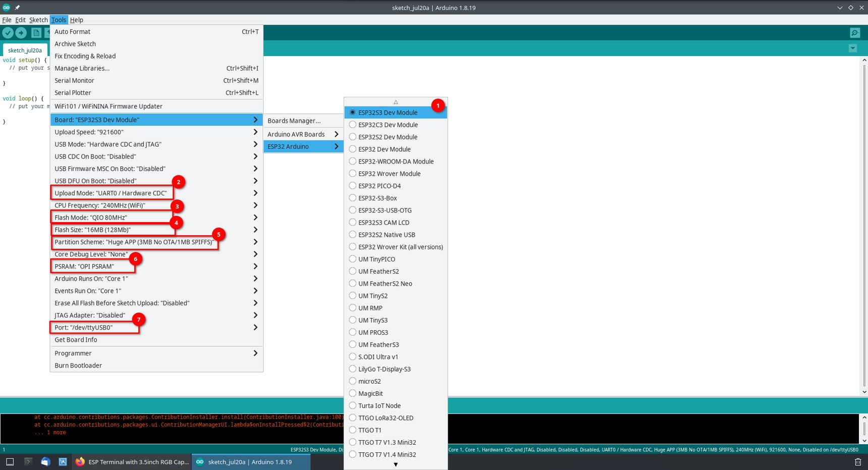This screenshot has width=868, height=470.
Task: Open Manage Libraries entry
Action: 156,68
